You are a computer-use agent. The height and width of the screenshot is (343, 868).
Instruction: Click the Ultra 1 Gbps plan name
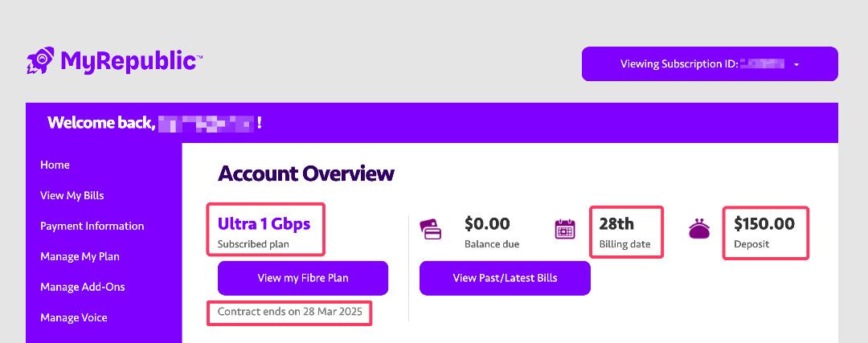coord(264,223)
